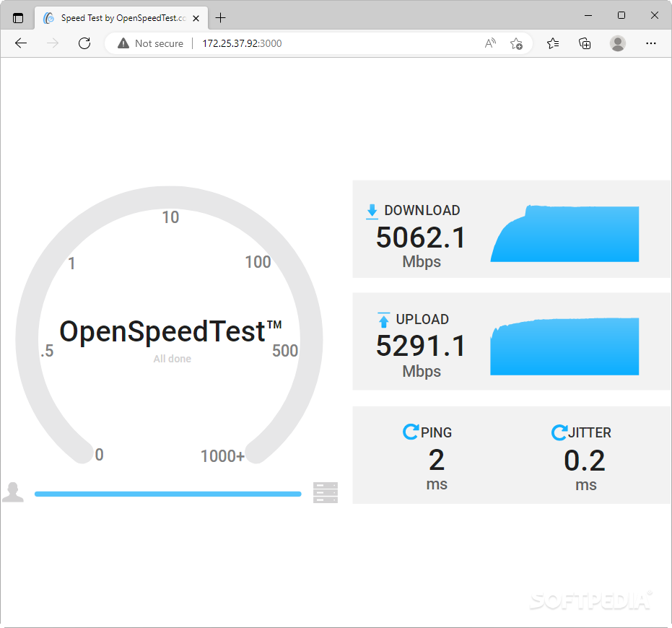Viewport: 672px width, 628px height.
Task: Close the browser window
Action: pyautogui.click(x=655, y=15)
